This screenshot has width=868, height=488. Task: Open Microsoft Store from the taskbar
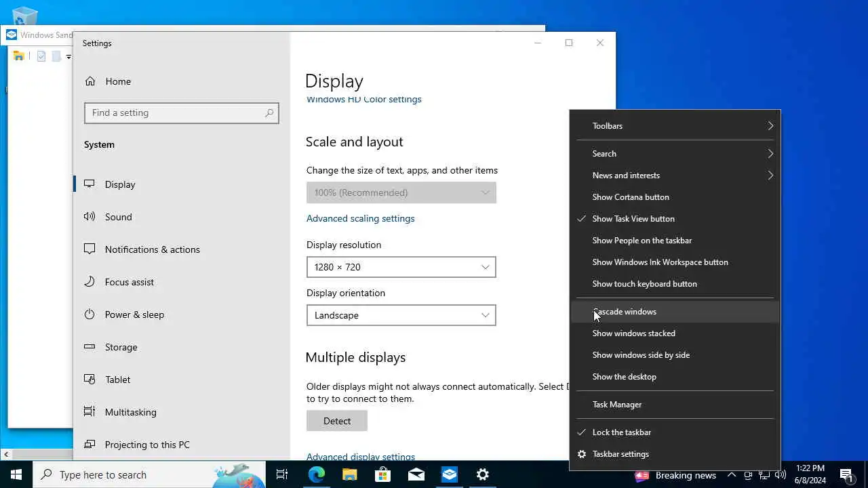pyautogui.click(x=382, y=474)
